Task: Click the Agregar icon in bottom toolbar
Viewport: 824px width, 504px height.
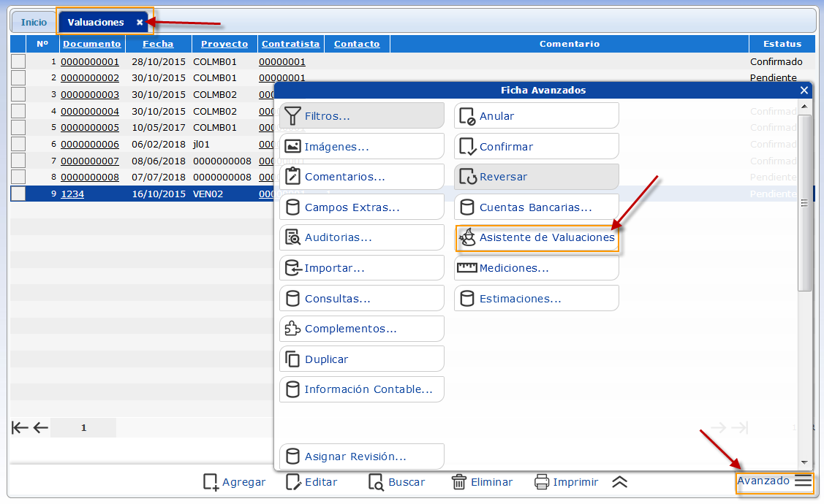Action: (211, 482)
